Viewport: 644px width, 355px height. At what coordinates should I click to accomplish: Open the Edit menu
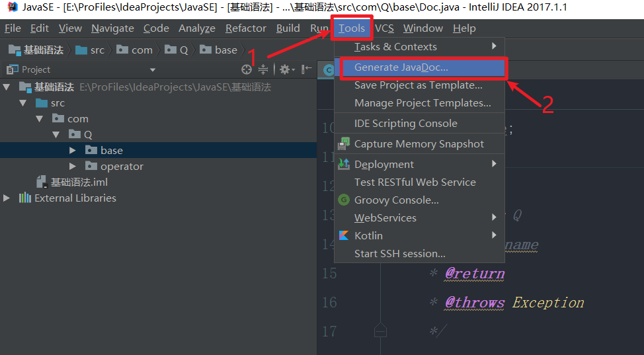40,28
